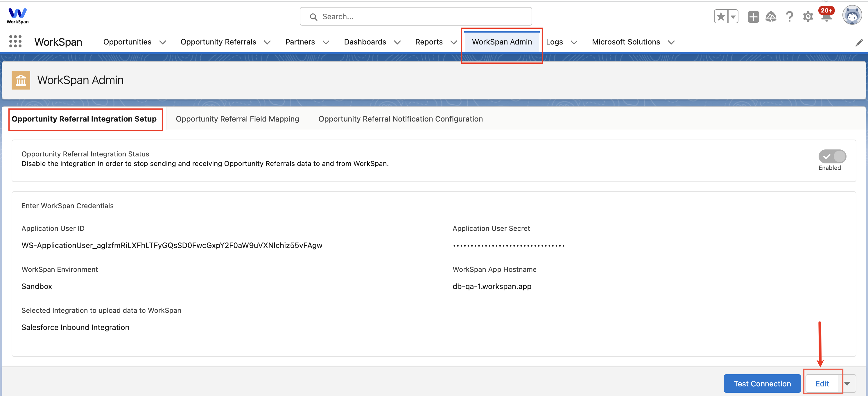The width and height of the screenshot is (868, 396).
Task: Click the WorkSpan Admin building icon
Action: [x=21, y=80]
